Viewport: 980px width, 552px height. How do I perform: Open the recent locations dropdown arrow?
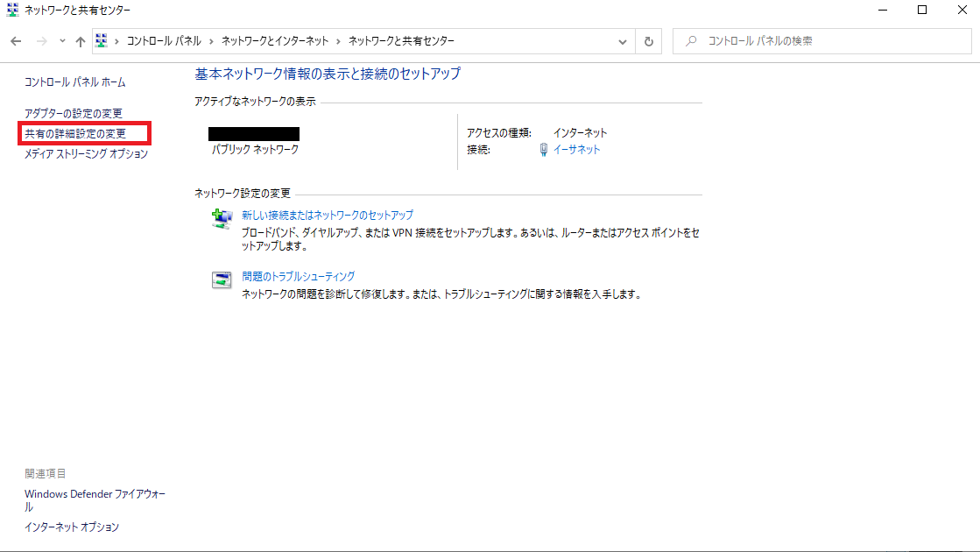tap(62, 41)
